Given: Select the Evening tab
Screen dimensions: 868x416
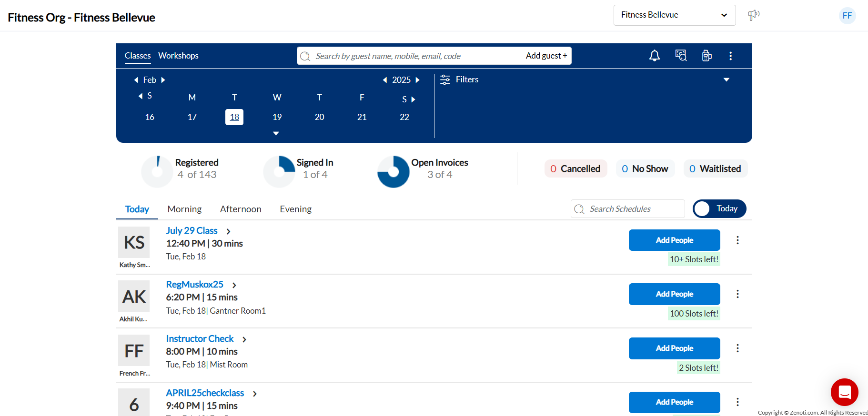Looking at the screenshot, I should [295, 209].
